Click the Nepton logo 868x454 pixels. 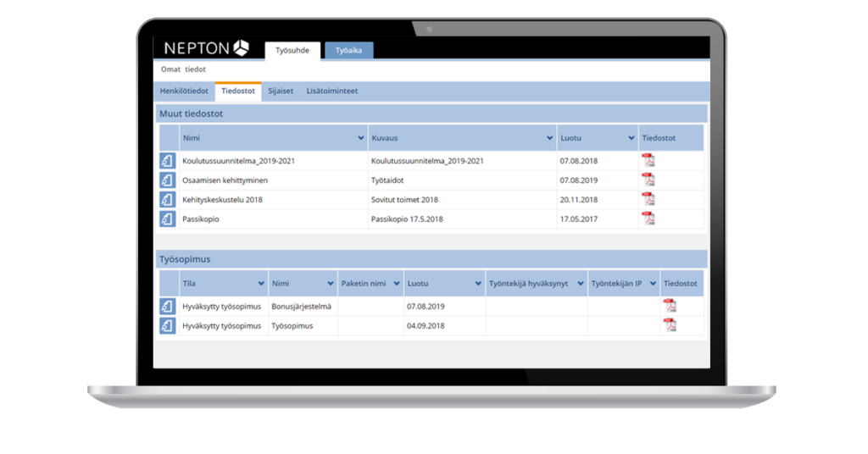(207, 48)
